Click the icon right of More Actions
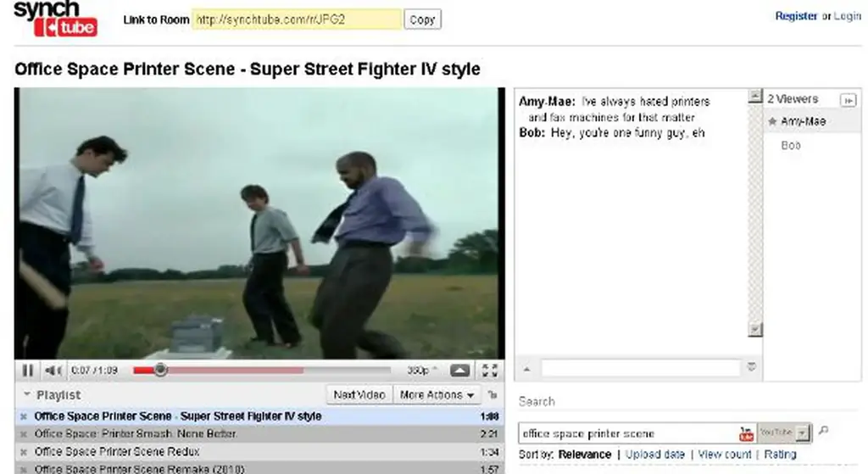 (x=492, y=395)
